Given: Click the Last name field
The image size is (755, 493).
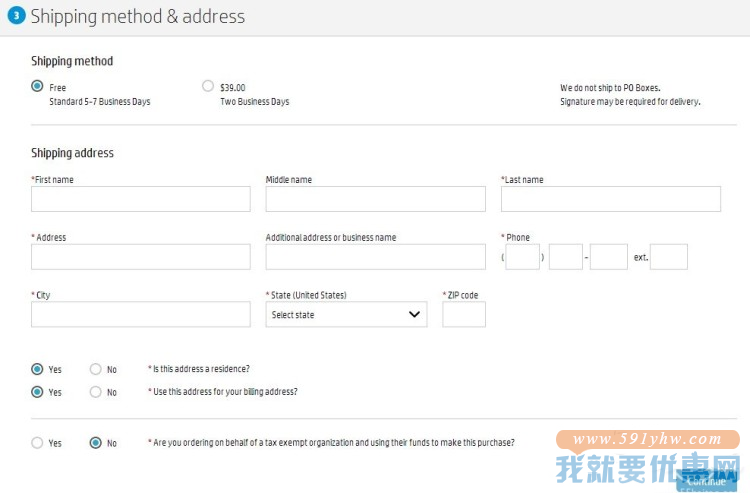Looking at the screenshot, I should tap(611, 199).
